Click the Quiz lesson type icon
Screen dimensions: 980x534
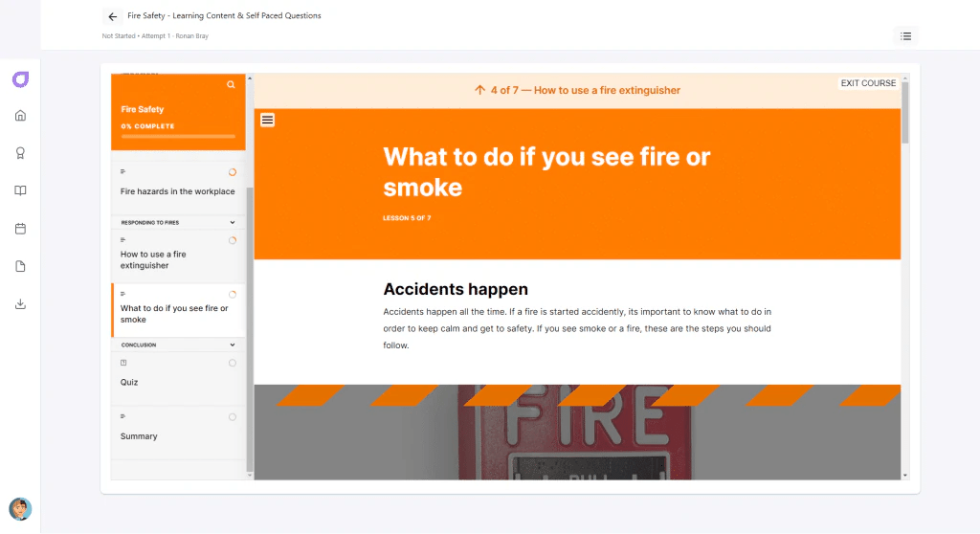point(123,363)
